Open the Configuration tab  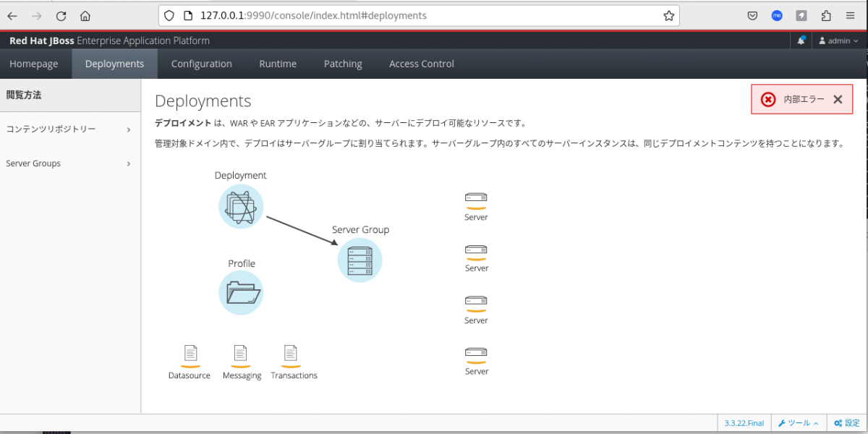pos(201,64)
